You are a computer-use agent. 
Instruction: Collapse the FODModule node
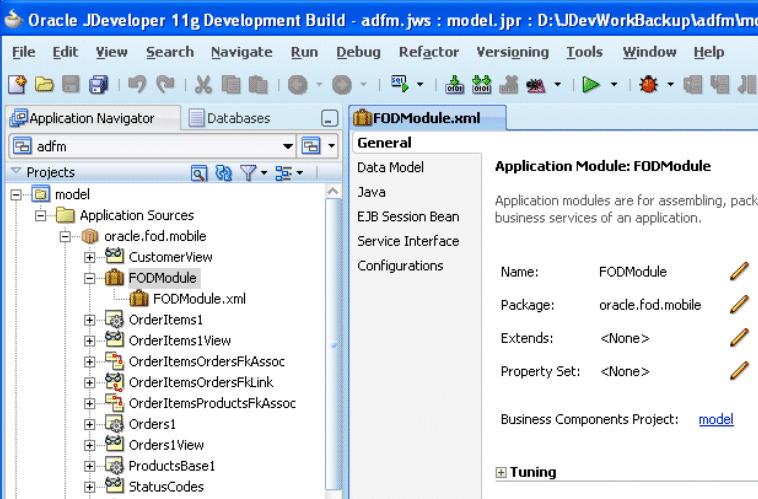coord(89,278)
